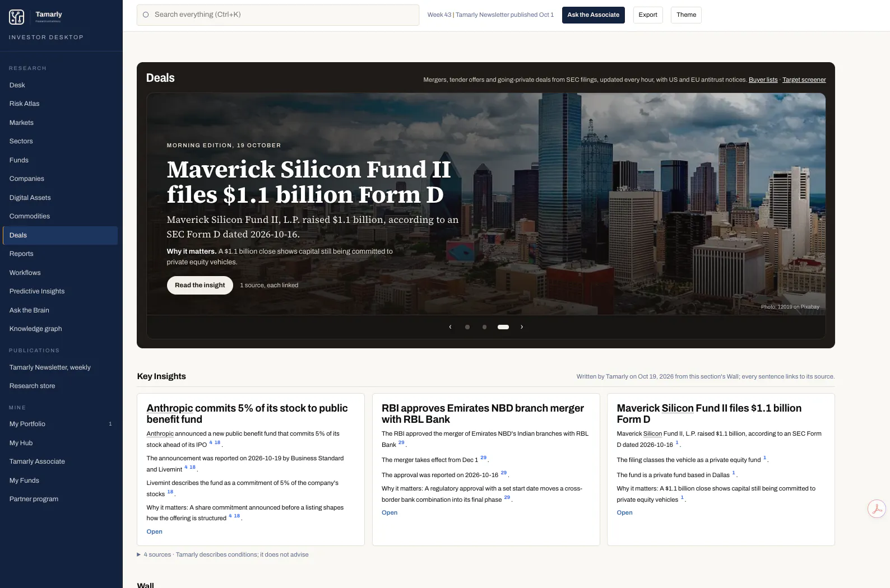Open the floating PDF icon button
The width and height of the screenshot is (890, 588).
[877, 509]
